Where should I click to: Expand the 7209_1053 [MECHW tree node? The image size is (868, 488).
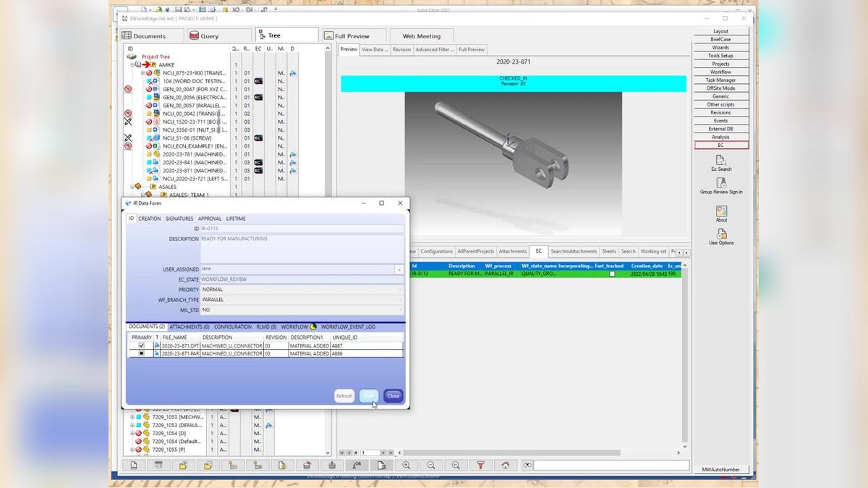pyautogui.click(x=132, y=417)
